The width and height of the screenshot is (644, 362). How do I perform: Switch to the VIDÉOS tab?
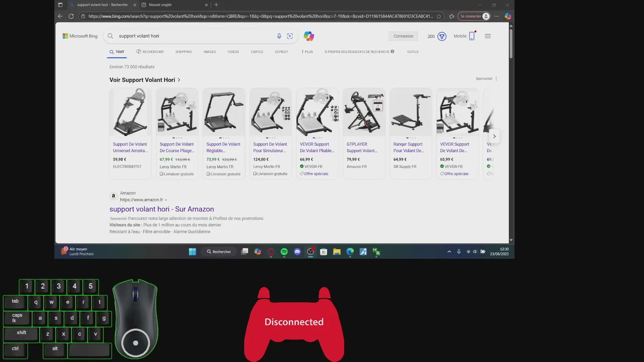233,52
